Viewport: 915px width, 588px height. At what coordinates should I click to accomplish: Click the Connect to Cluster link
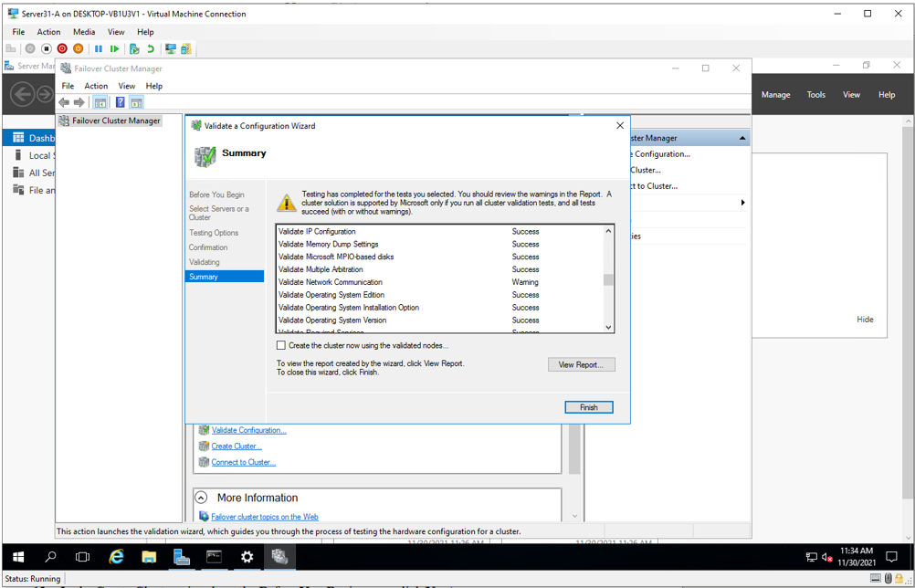click(x=243, y=462)
